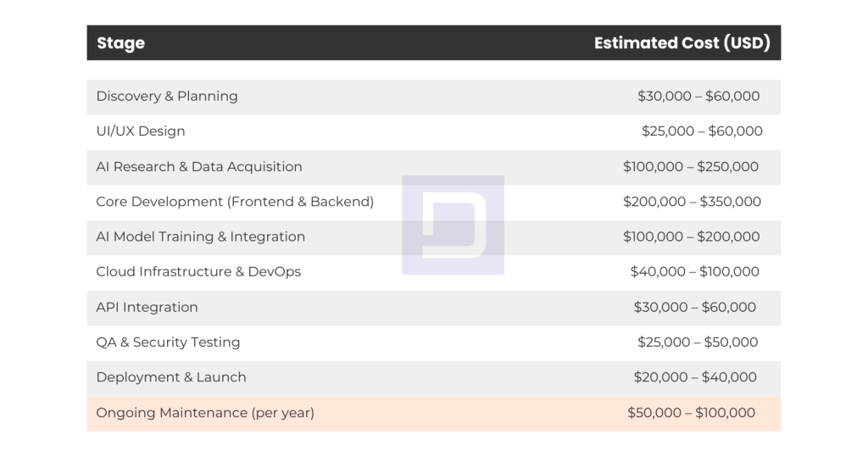Click the Discovery & Planning row label
868x451 pixels.
[x=167, y=97]
